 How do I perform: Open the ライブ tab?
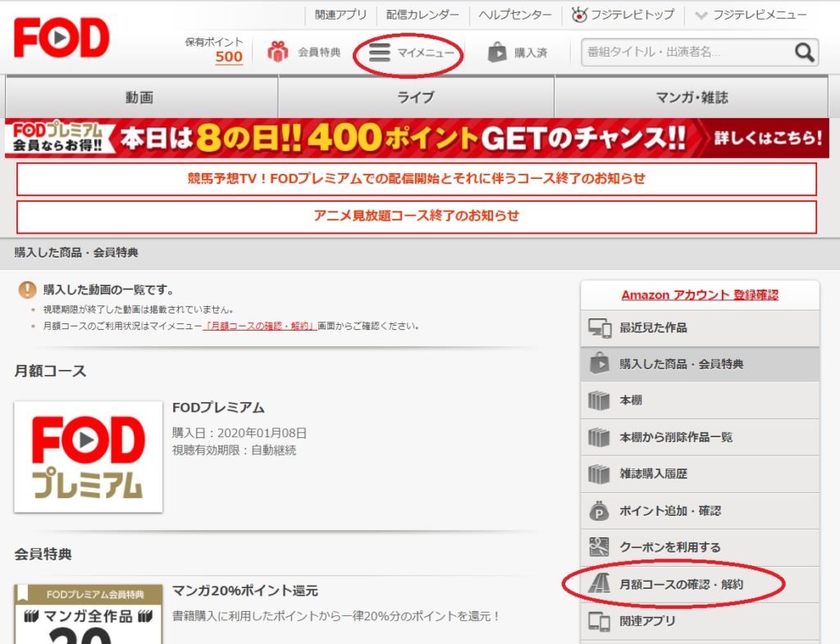pyautogui.click(x=416, y=97)
